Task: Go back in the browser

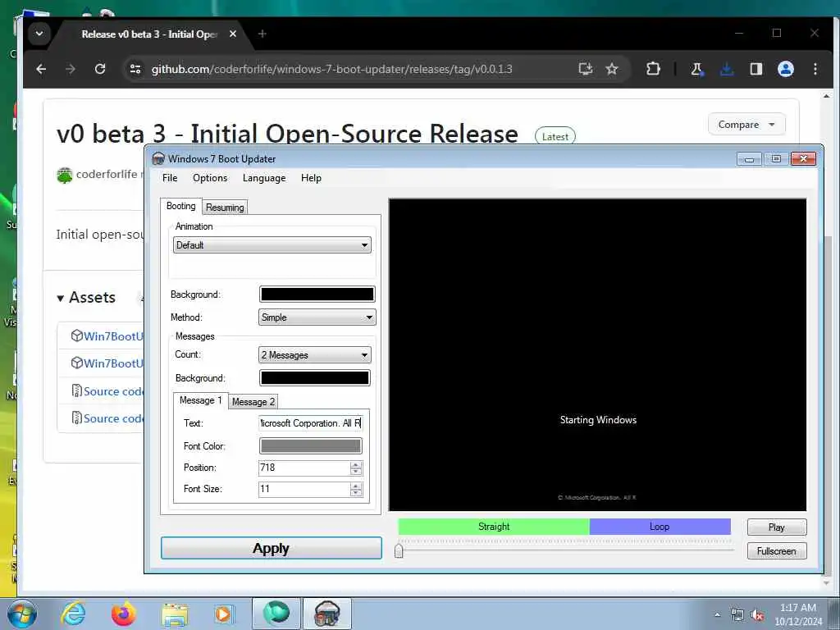Action: pyautogui.click(x=41, y=69)
